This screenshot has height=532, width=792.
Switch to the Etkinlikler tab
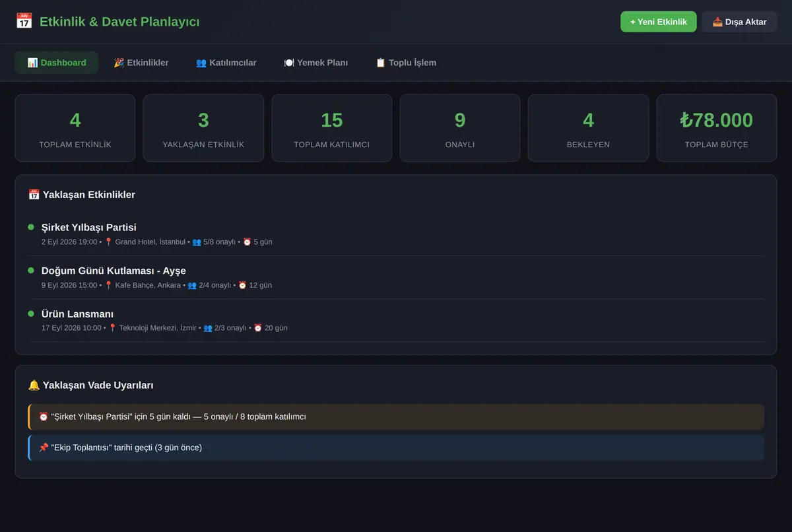point(141,63)
